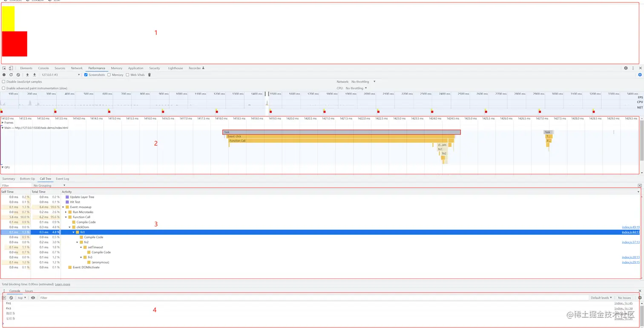The image size is (644, 328).
Task: Open the Lighthouse tab
Action: click(x=175, y=68)
